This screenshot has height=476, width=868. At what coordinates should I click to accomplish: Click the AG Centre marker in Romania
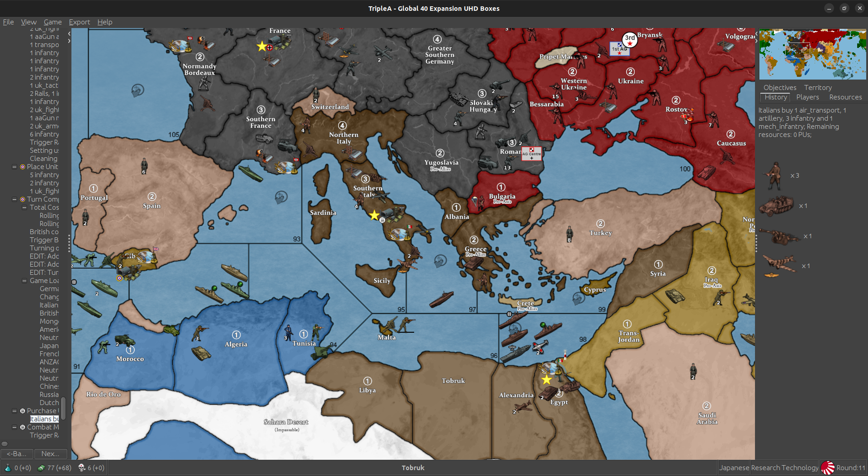point(532,154)
